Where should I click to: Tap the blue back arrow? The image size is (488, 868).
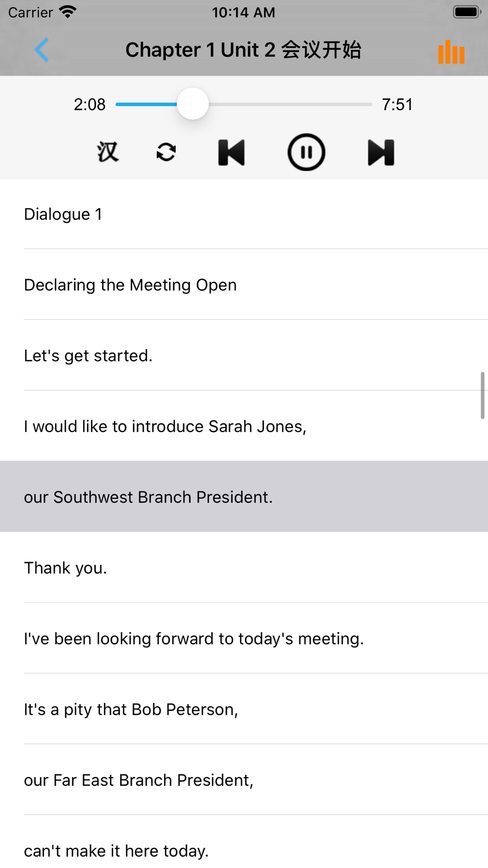point(41,50)
